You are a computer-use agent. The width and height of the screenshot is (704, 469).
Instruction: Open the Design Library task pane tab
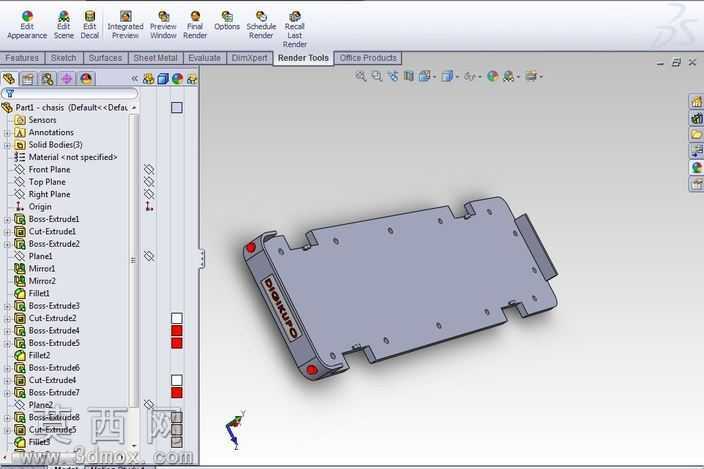point(696,118)
